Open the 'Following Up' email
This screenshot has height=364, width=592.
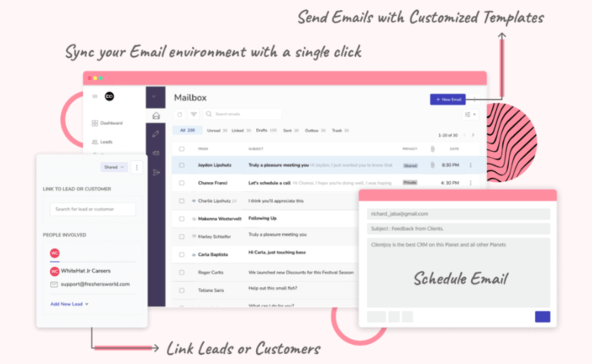262,218
